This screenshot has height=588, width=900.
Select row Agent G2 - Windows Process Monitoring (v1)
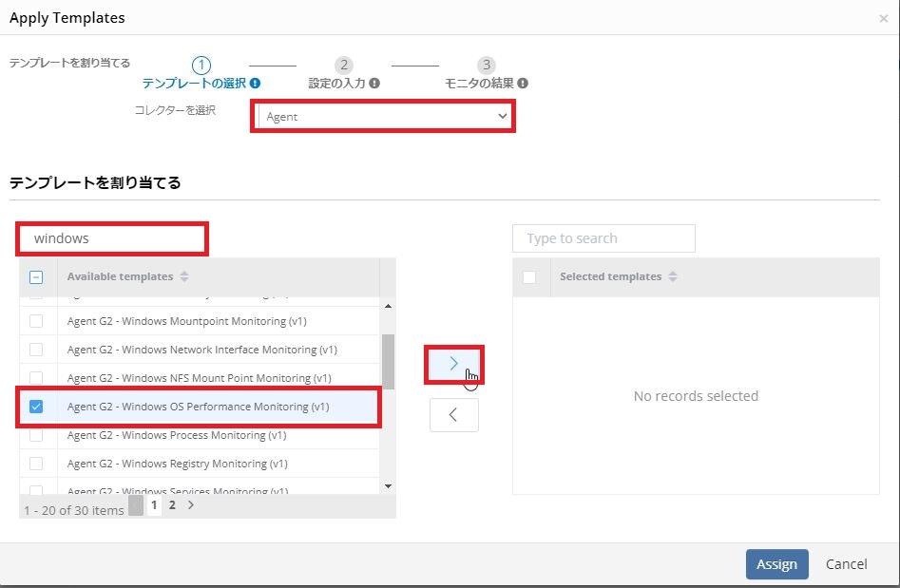click(200, 435)
